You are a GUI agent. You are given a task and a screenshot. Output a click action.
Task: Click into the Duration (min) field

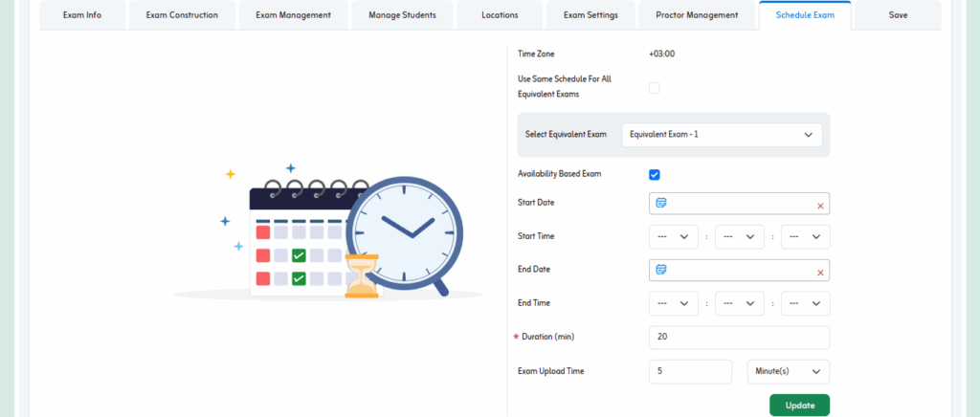click(739, 338)
